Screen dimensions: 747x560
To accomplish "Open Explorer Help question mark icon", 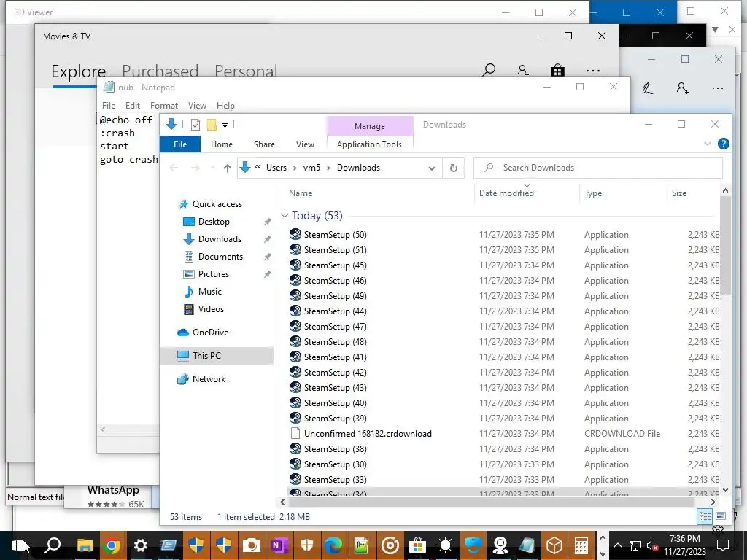I will [723, 144].
